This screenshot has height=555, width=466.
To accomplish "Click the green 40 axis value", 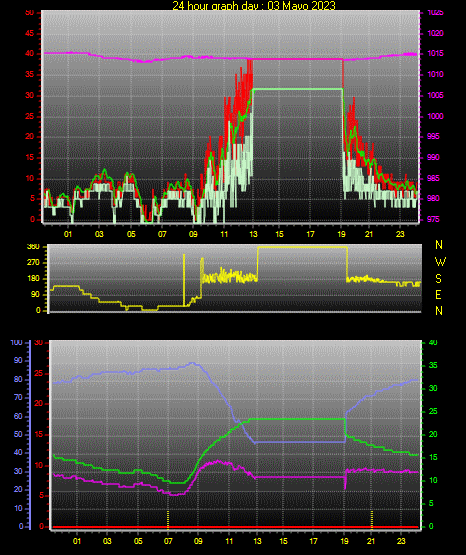I will (x=433, y=343).
